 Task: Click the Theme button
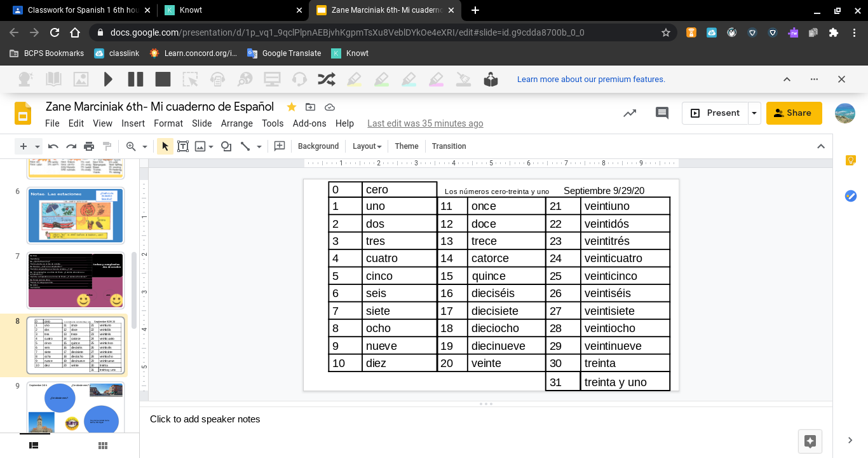point(407,146)
